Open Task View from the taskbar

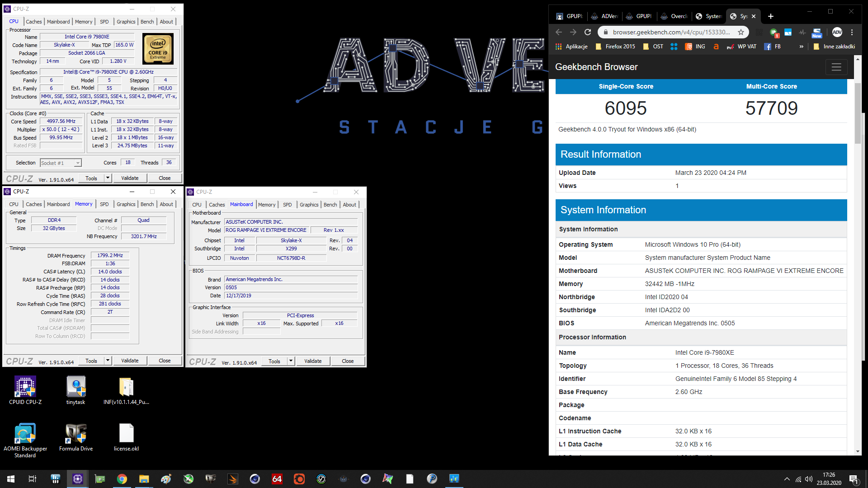[33, 479]
